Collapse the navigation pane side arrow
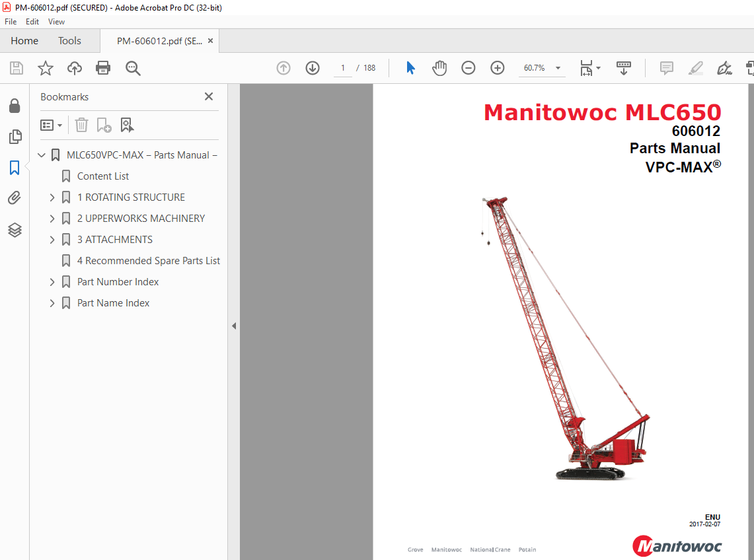This screenshot has width=754, height=560. pyautogui.click(x=234, y=326)
